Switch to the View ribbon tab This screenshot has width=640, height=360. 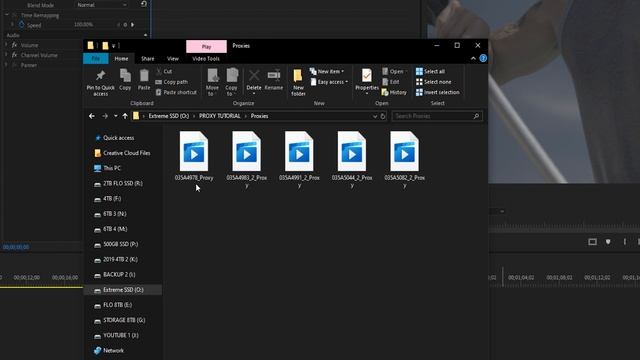(173, 59)
